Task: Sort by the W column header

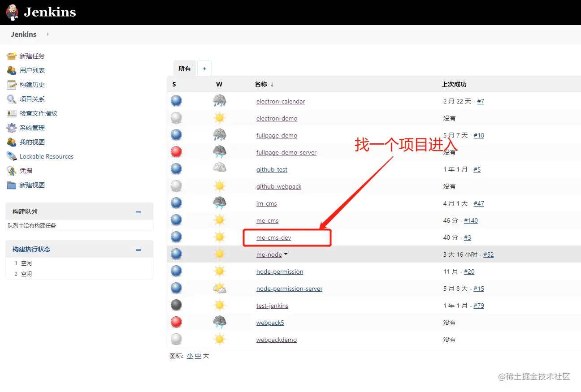Action: point(219,84)
